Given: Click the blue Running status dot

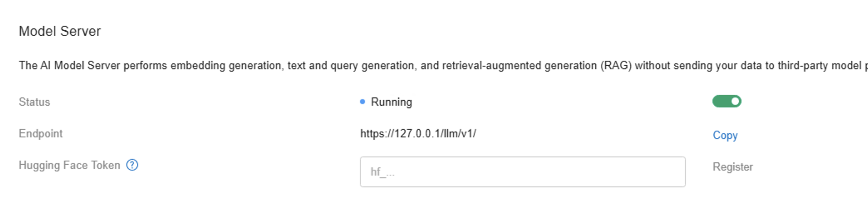Looking at the screenshot, I should coord(362,102).
